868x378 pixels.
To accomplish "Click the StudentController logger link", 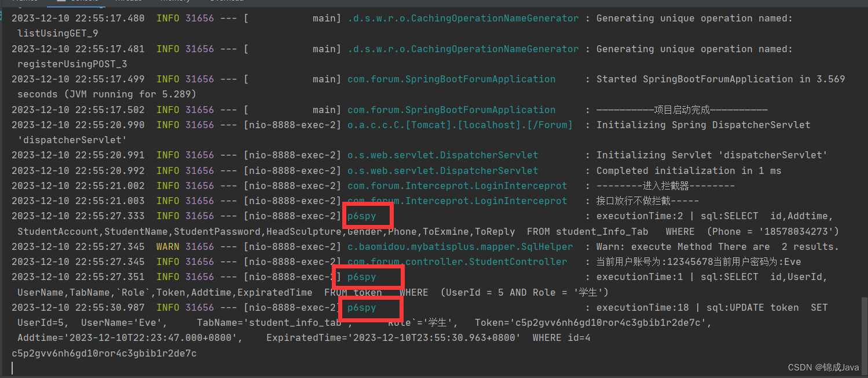I will coord(457,261).
